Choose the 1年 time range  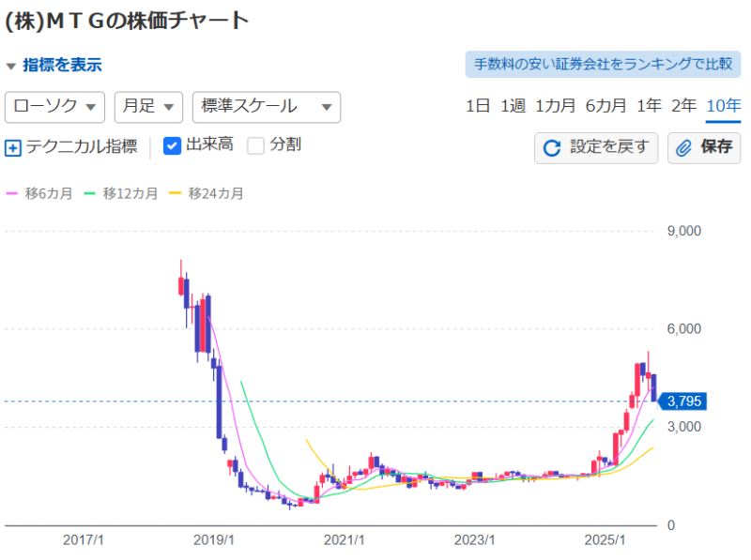[649, 106]
